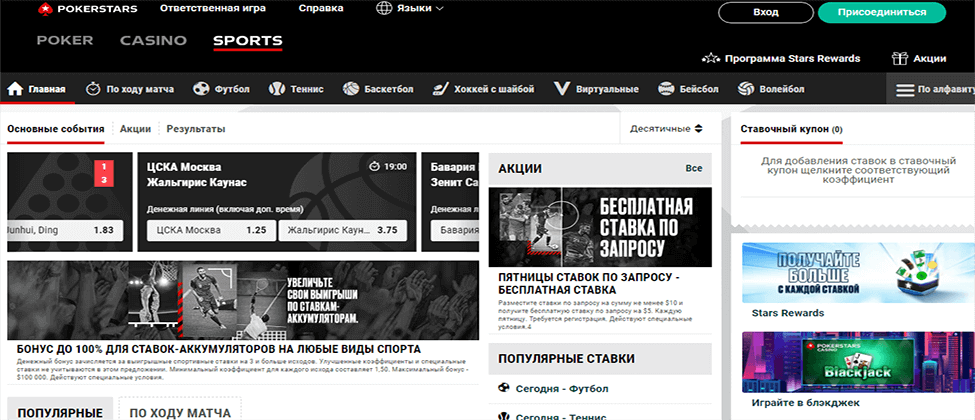Click the Stars Rewards star icon
This screenshot has width=975, height=420.
711,58
